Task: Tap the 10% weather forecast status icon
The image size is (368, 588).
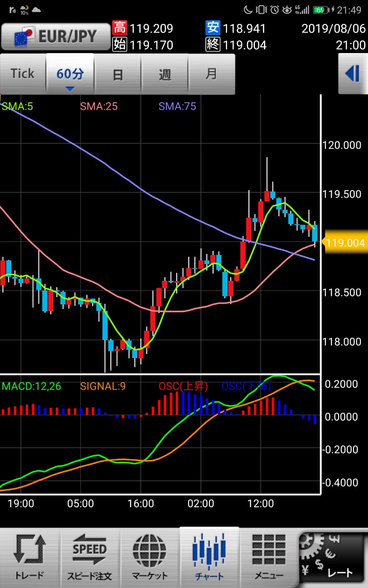Action: 24,10
